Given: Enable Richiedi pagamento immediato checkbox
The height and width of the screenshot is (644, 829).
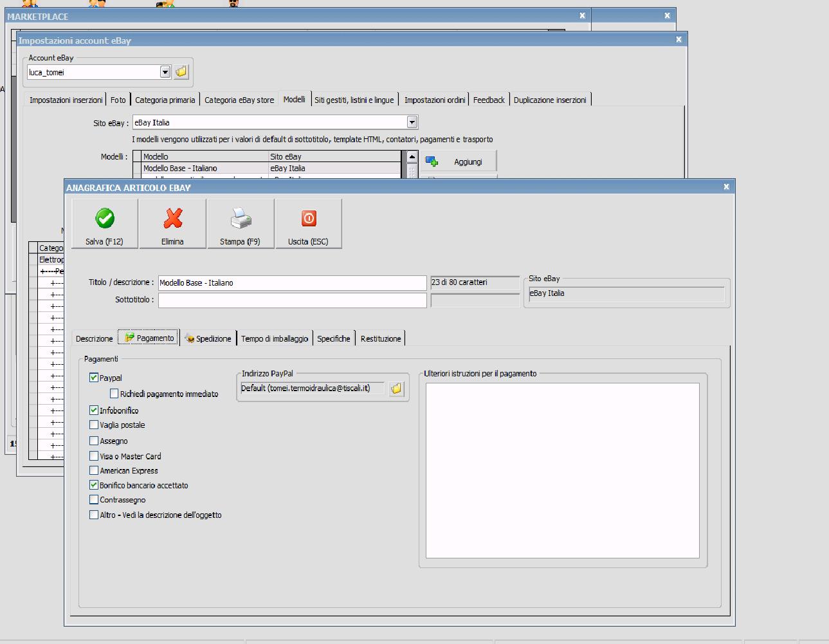Looking at the screenshot, I should [114, 394].
